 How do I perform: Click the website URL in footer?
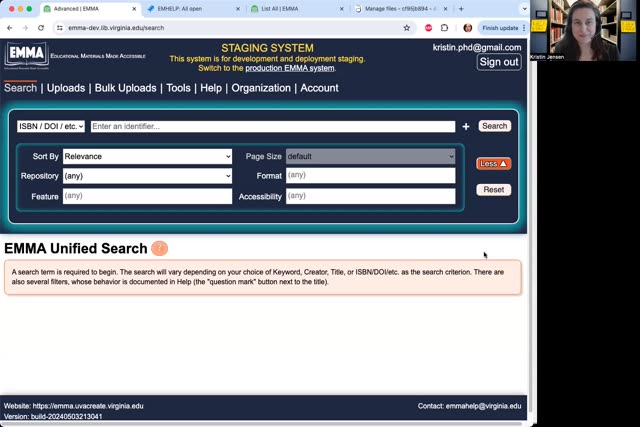click(x=88, y=406)
